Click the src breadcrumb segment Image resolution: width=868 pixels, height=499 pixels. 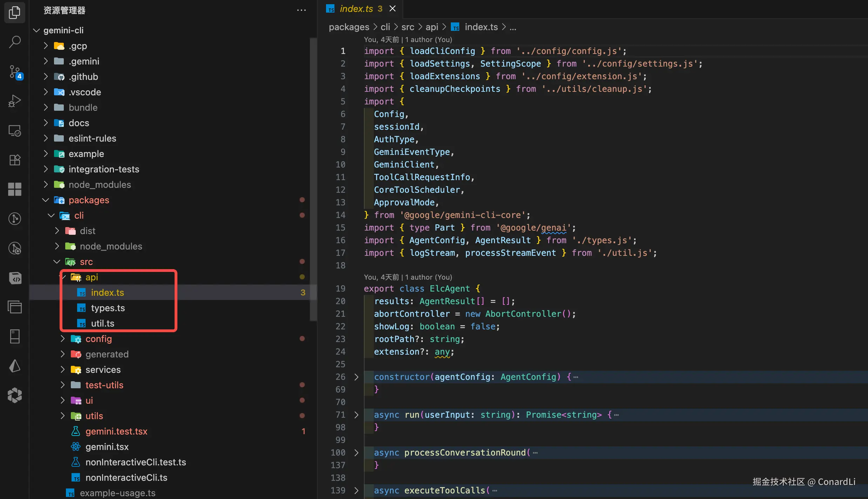tap(407, 27)
